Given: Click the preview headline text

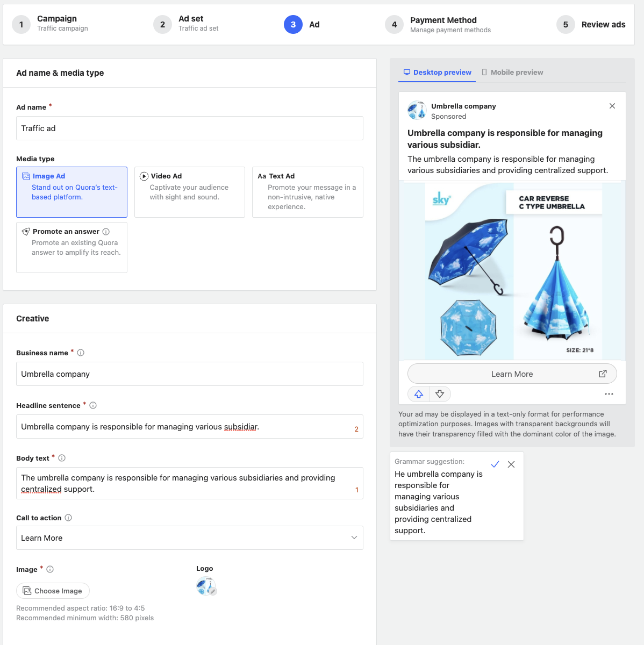Looking at the screenshot, I should point(505,139).
